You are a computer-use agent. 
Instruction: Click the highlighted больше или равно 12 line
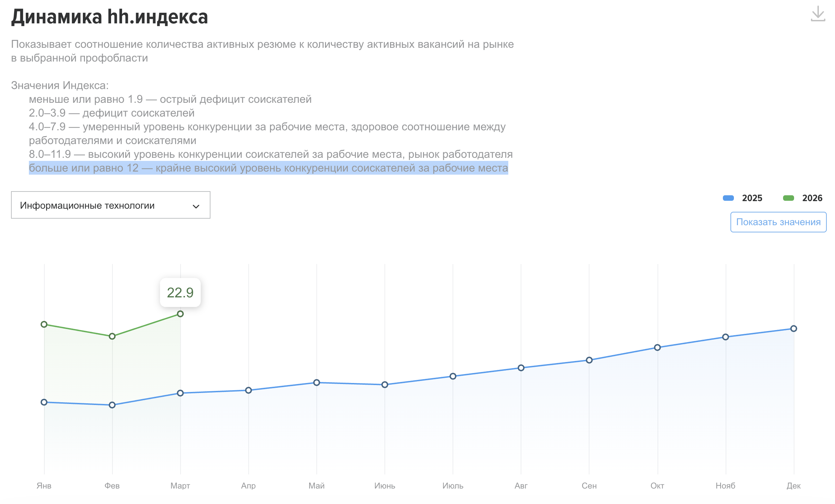269,168
